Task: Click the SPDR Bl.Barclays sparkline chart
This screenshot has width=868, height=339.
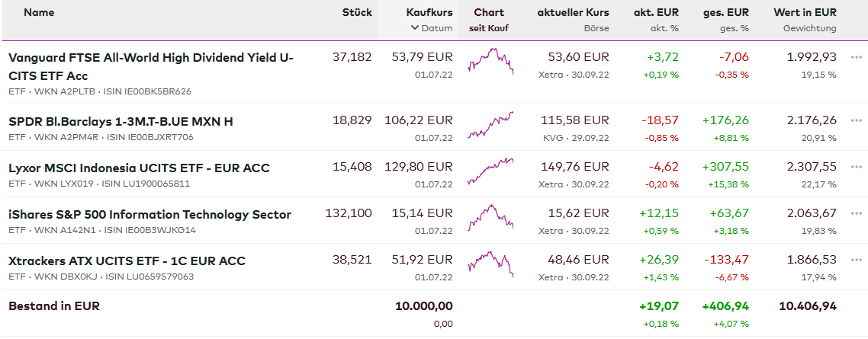Action: pos(490,125)
